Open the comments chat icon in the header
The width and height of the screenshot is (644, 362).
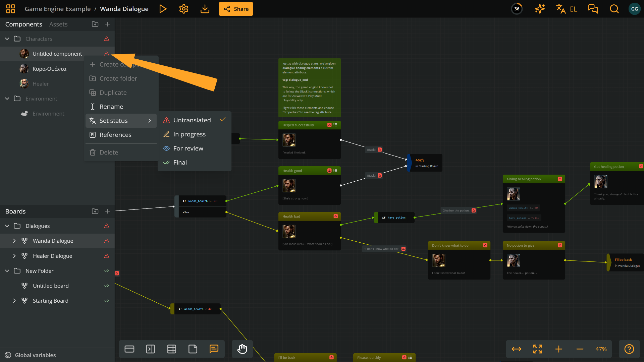pyautogui.click(x=593, y=9)
